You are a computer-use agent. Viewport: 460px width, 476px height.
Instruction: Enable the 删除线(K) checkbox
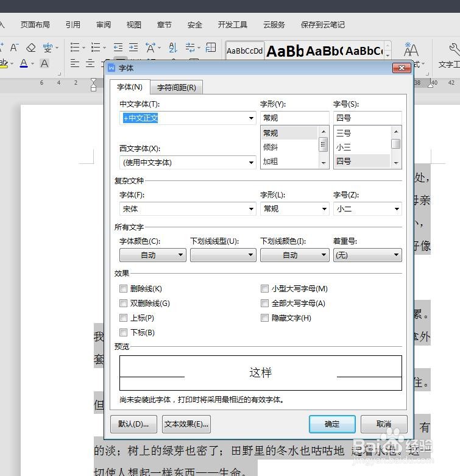point(123,288)
